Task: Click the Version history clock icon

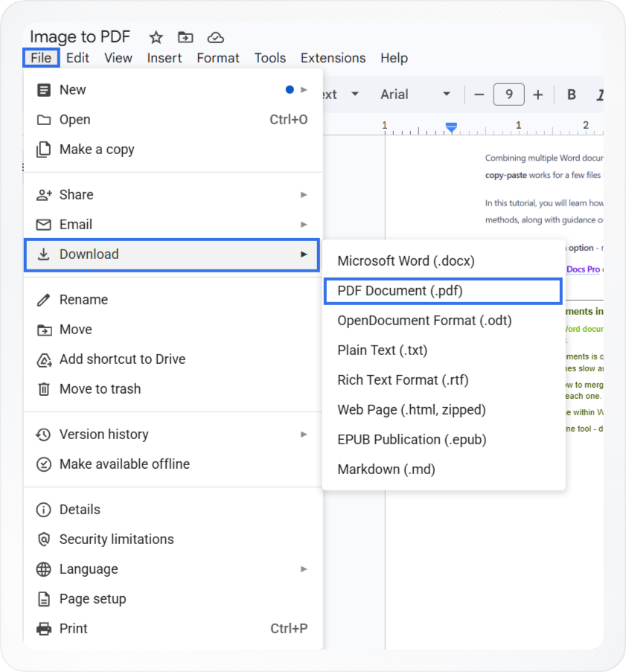Action: coord(45,435)
